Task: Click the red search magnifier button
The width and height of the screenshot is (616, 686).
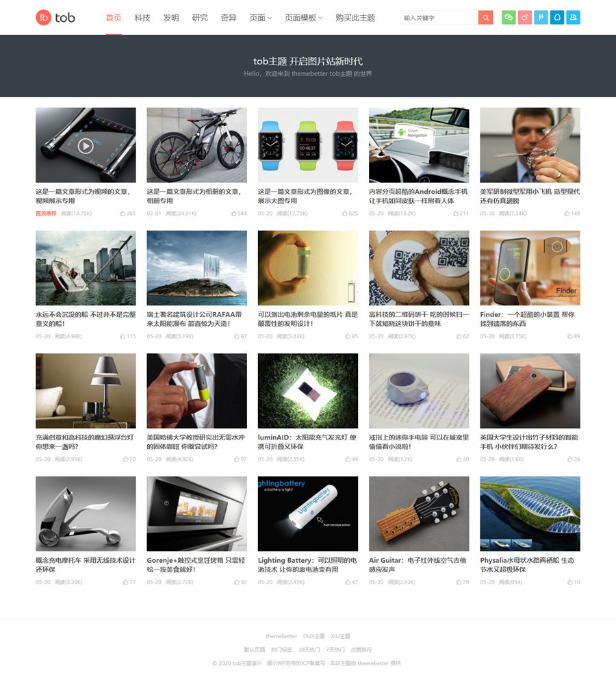Action: pos(485,18)
